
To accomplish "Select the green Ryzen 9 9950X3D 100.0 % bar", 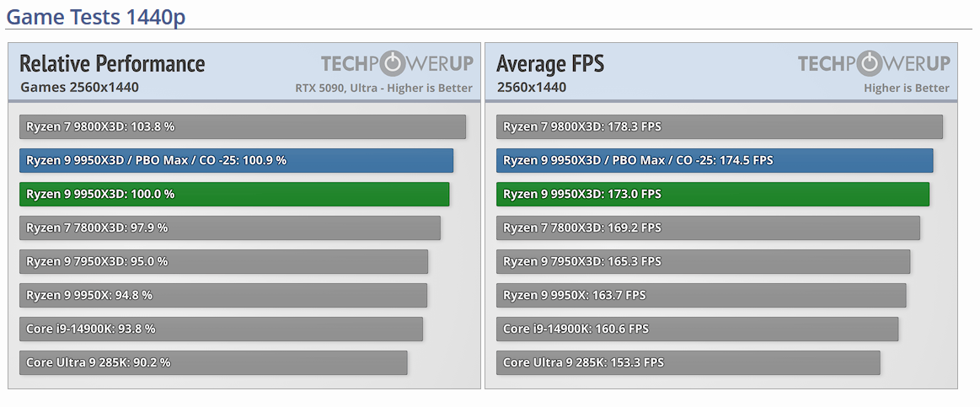I will (234, 195).
